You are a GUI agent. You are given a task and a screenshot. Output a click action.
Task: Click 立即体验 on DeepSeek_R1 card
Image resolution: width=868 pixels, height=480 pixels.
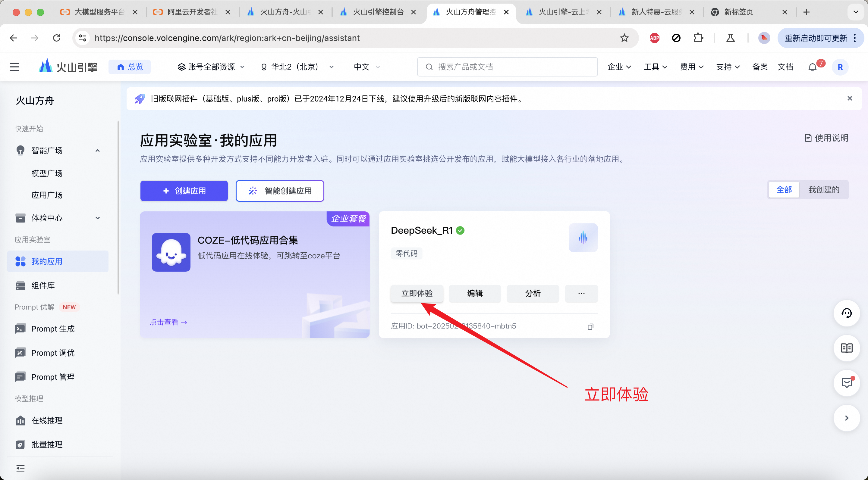(417, 294)
